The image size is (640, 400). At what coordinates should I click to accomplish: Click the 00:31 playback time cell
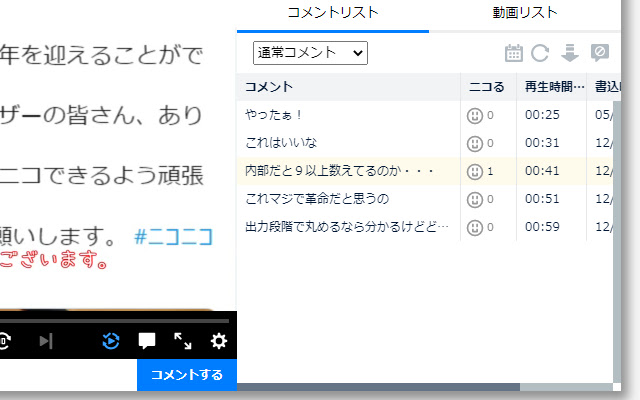click(542, 143)
